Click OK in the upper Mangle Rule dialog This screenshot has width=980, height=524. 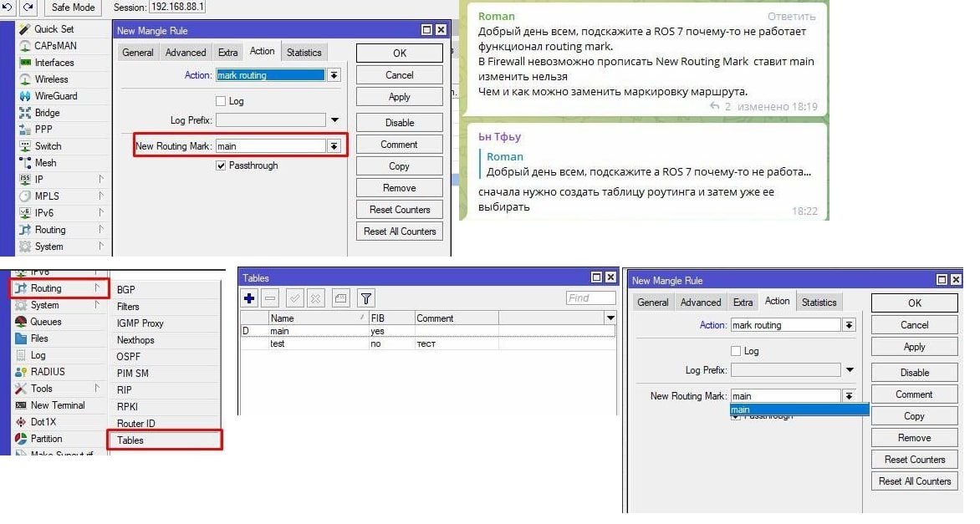[400, 53]
